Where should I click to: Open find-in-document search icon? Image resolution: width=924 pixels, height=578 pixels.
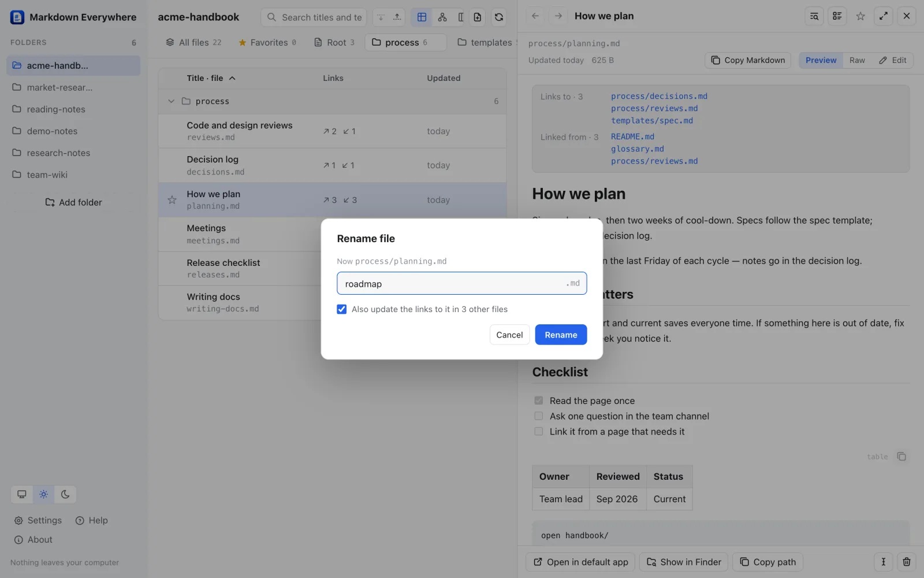click(814, 16)
